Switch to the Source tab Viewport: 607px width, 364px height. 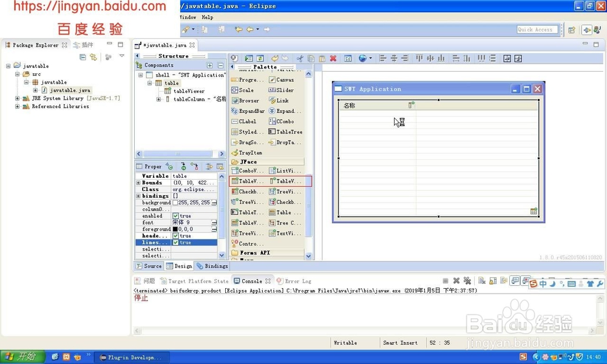click(x=149, y=266)
